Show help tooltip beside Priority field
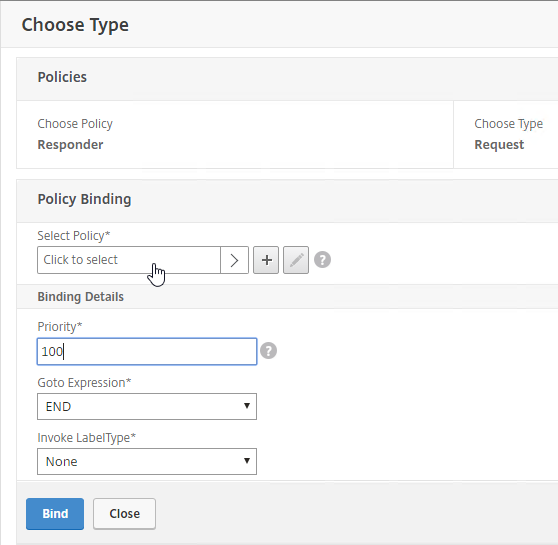This screenshot has height=545, width=558. [x=268, y=351]
